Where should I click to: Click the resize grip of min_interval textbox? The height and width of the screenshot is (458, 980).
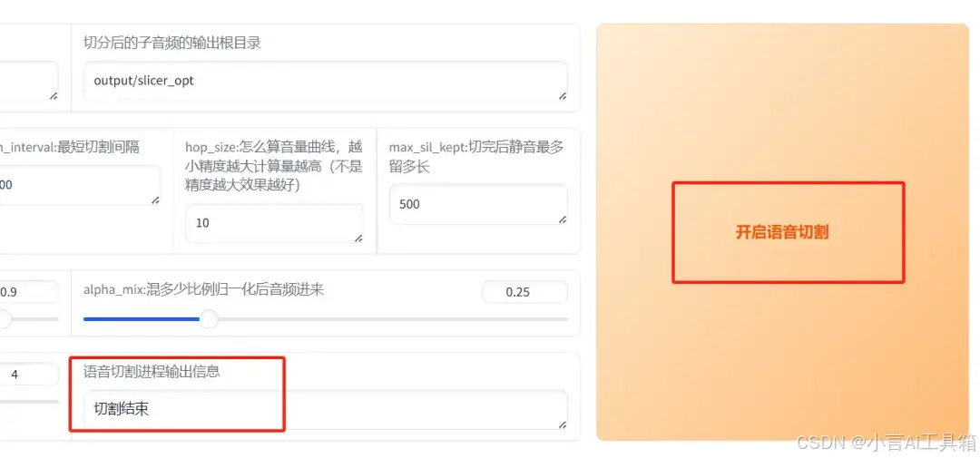coord(155,200)
